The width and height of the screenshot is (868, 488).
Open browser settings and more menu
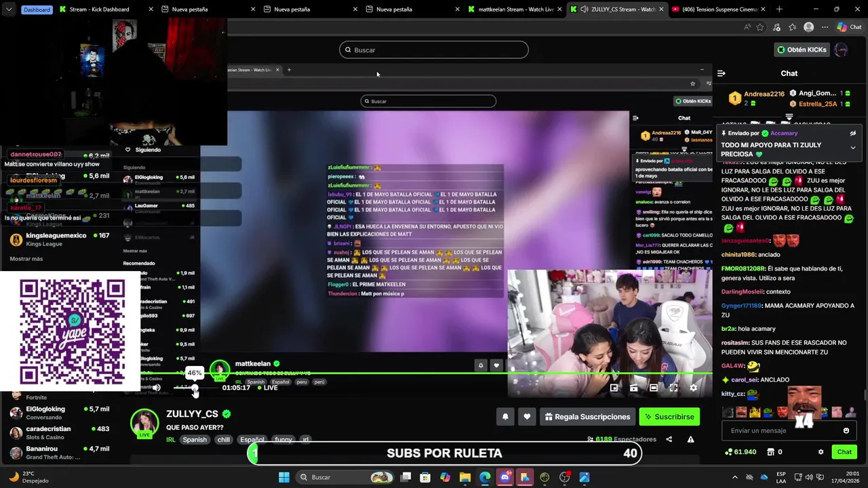825,27
